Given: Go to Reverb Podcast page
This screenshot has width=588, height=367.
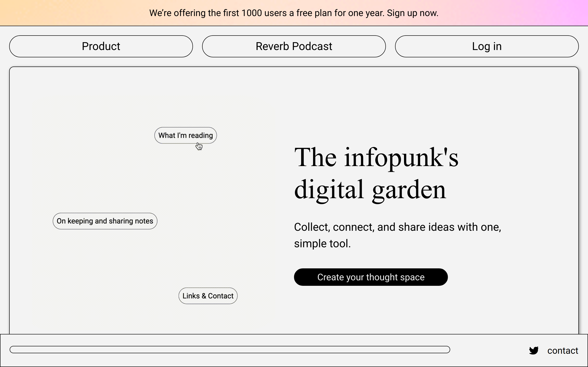Looking at the screenshot, I should (294, 46).
